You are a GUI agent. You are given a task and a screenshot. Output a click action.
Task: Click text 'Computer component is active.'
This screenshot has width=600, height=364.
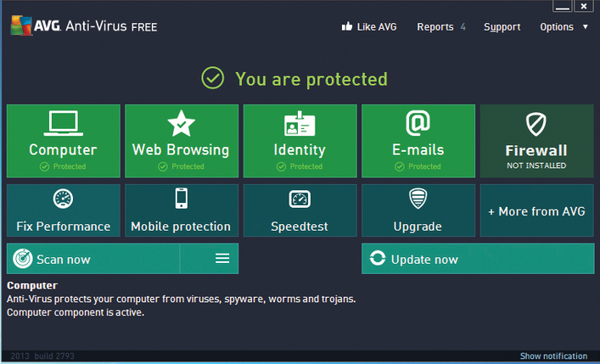point(76,312)
